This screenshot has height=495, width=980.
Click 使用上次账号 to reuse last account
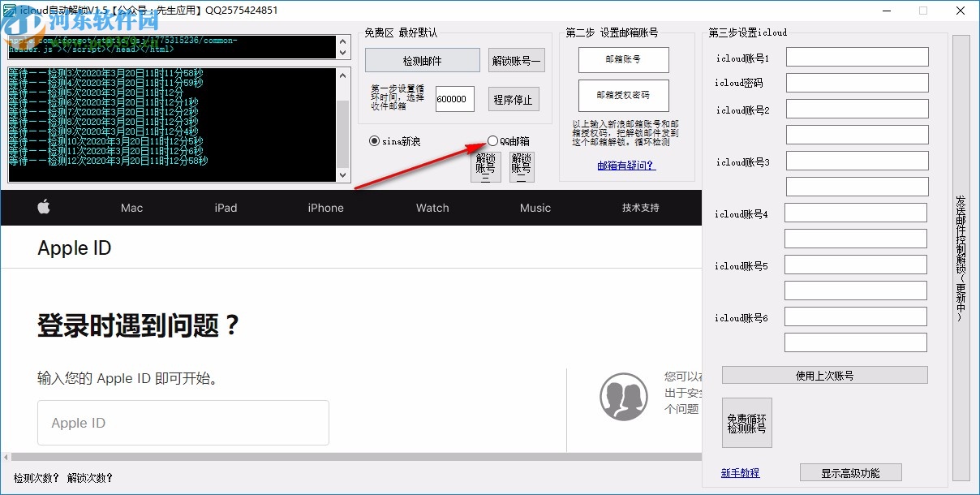click(823, 374)
